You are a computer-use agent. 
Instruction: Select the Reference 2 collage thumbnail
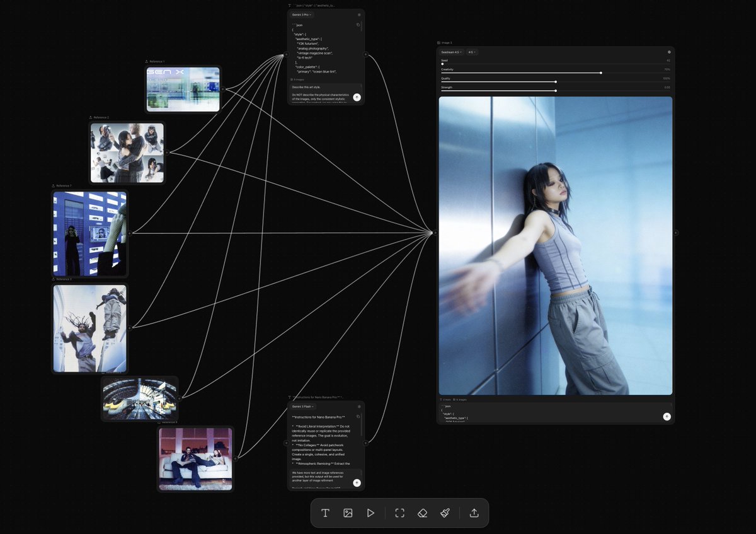tap(127, 153)
